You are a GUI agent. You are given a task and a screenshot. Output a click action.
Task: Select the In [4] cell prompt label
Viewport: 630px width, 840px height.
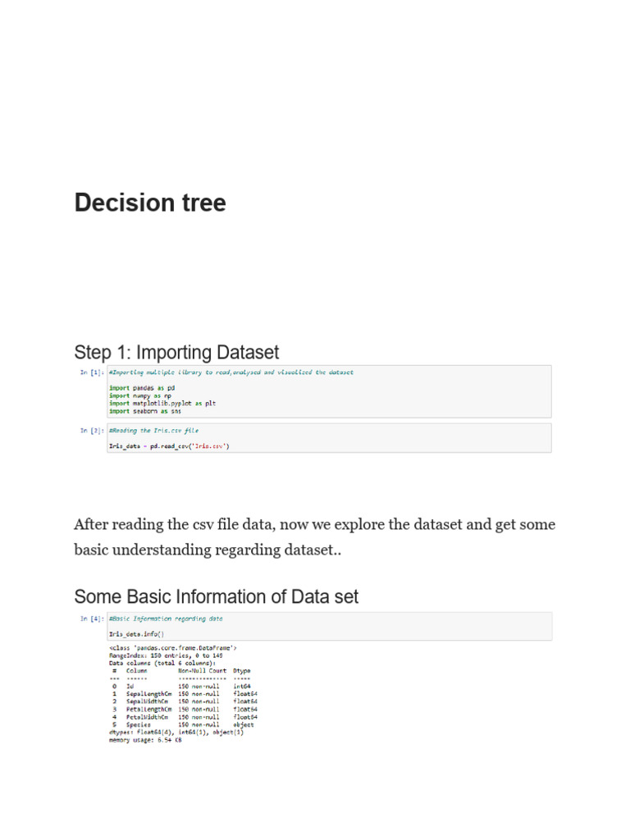pyautogui.click(x=92, y=619)
